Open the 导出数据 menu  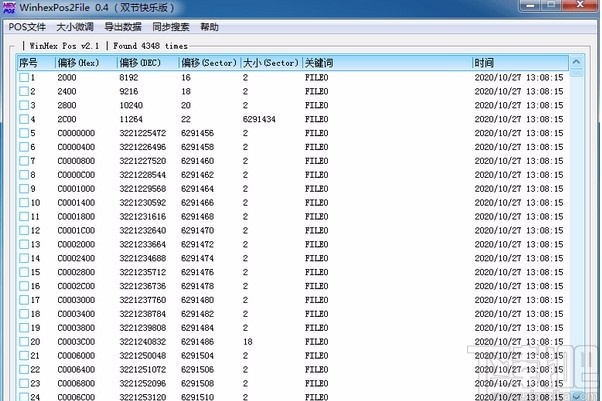pos(123,27)
